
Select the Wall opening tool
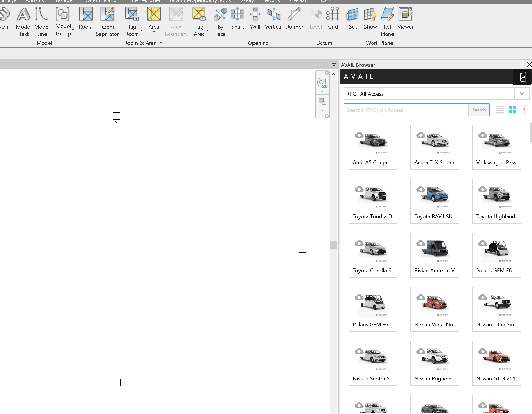[255, 20]
